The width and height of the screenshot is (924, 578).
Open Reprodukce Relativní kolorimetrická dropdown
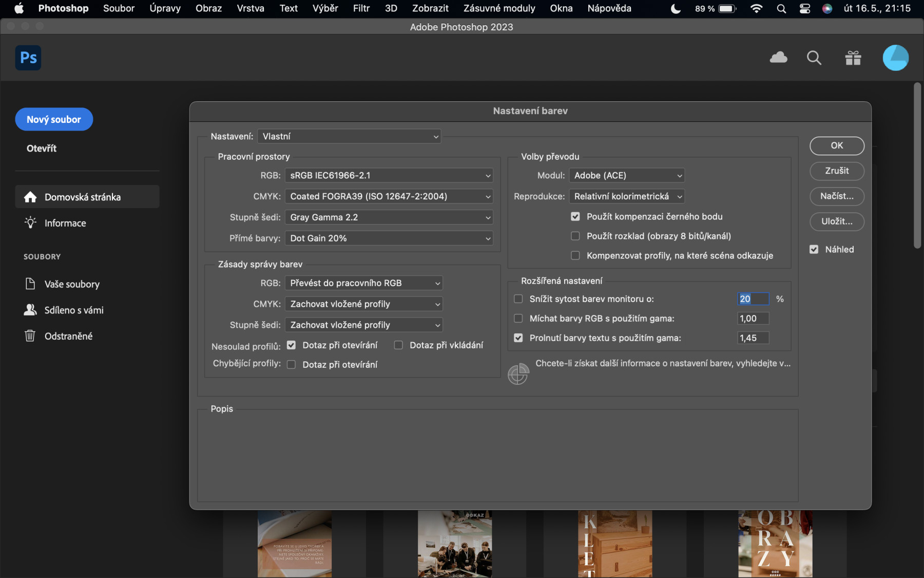tap(627, 196)
